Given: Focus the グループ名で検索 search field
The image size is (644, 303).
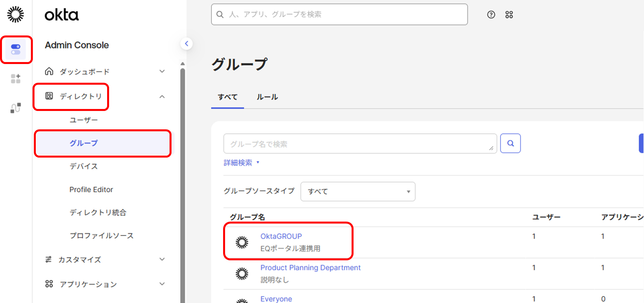Looking at the screenshot, I should coord(360,143).
